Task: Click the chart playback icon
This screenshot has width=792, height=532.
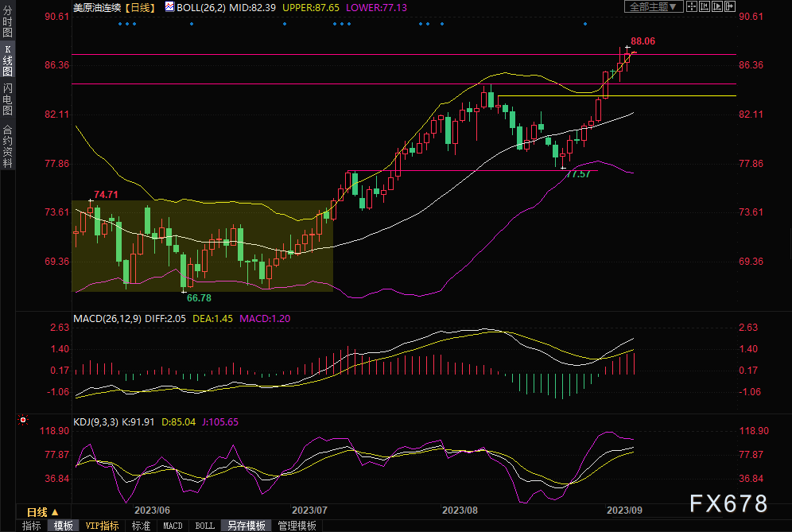Action: coord(716,6)
